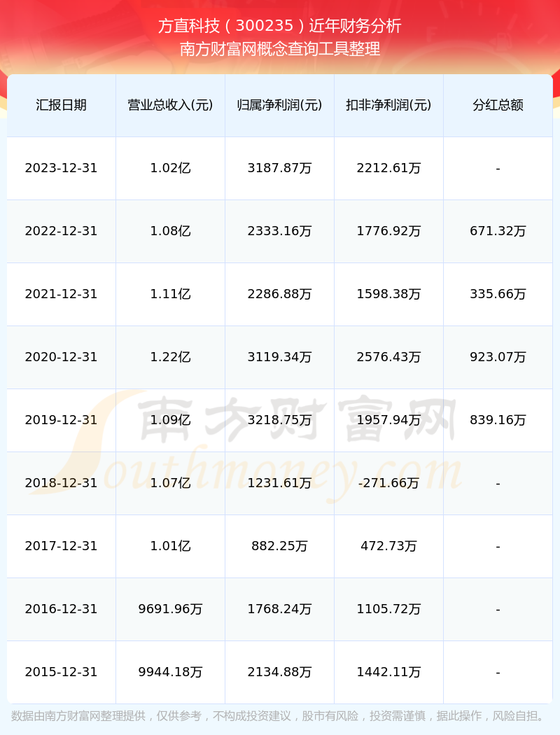This screenshot has width=560, height=735.
Task: Click the dividend value 335.66万
Action: [498, 294]
